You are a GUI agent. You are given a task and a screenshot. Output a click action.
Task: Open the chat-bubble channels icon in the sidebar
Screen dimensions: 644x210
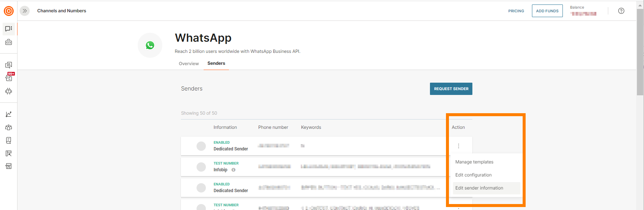[9, 29]
